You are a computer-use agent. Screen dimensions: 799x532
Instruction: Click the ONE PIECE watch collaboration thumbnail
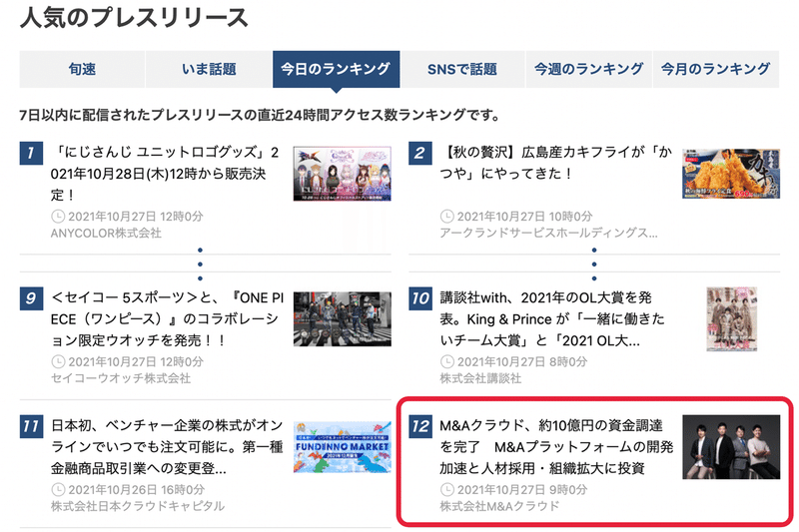pos(342,319)
